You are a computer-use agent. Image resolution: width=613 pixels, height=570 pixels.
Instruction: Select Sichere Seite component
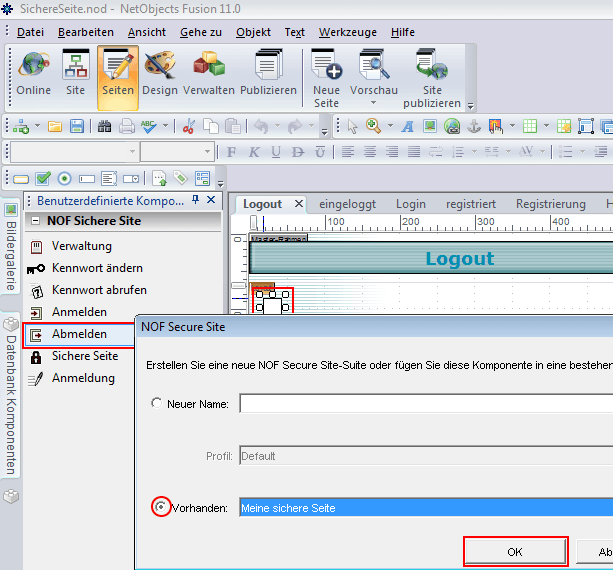coord(85,356)
